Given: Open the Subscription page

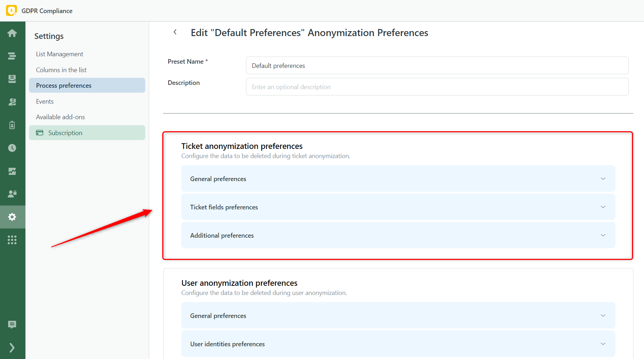Looking at the screenshot, I should (87, 133).
